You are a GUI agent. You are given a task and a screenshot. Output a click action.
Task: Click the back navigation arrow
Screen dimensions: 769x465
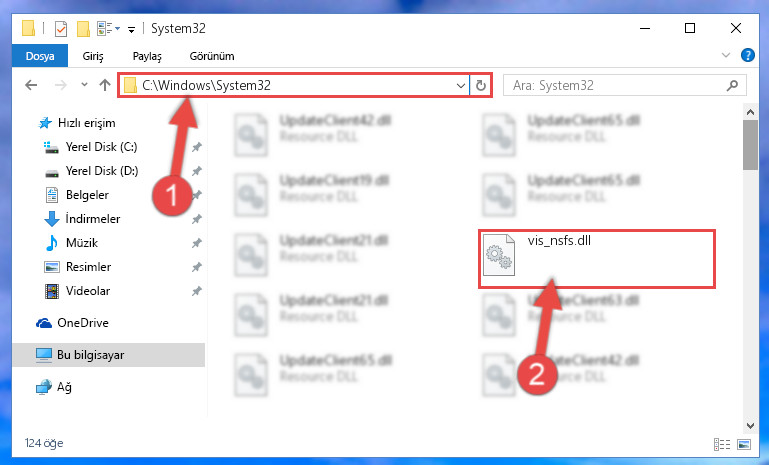click(x=31, y=85)
